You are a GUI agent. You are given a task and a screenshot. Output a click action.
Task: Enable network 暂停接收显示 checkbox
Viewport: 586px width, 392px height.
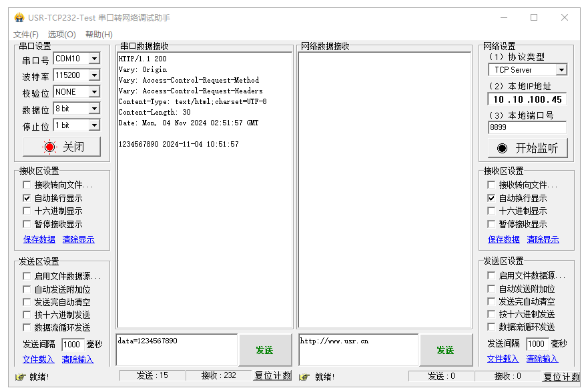tap(491, 224)
